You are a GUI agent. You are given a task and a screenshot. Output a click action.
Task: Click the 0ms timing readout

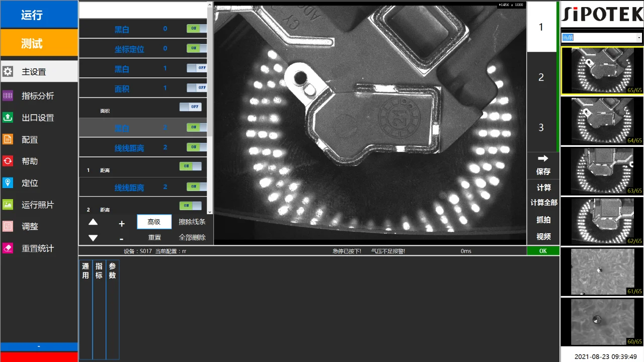tap(466, 251)
